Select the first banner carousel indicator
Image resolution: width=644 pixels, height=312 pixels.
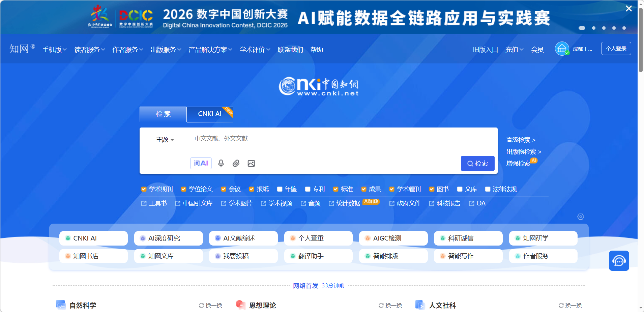click(x=582, y=28)
